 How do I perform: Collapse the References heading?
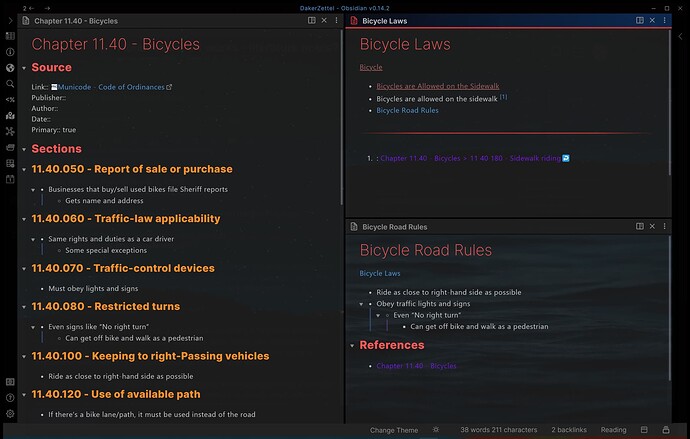point(352,346)
